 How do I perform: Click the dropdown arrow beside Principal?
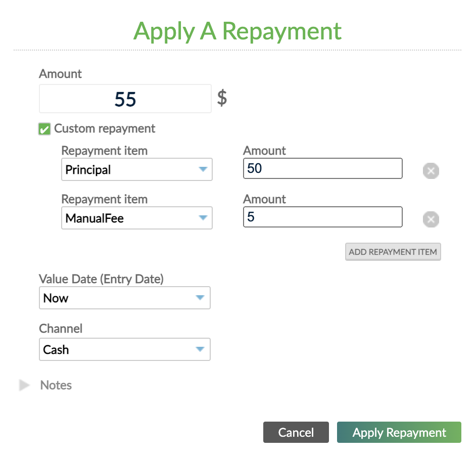pos(202,169)
